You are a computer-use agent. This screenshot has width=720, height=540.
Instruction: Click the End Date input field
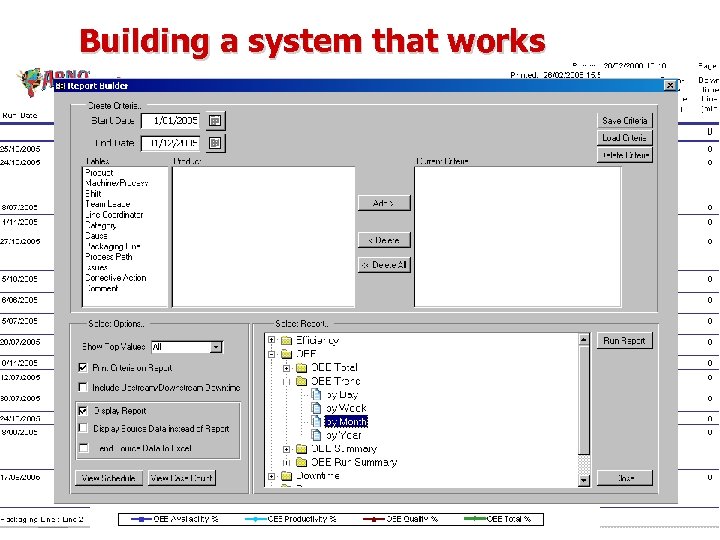coord(170,143)
